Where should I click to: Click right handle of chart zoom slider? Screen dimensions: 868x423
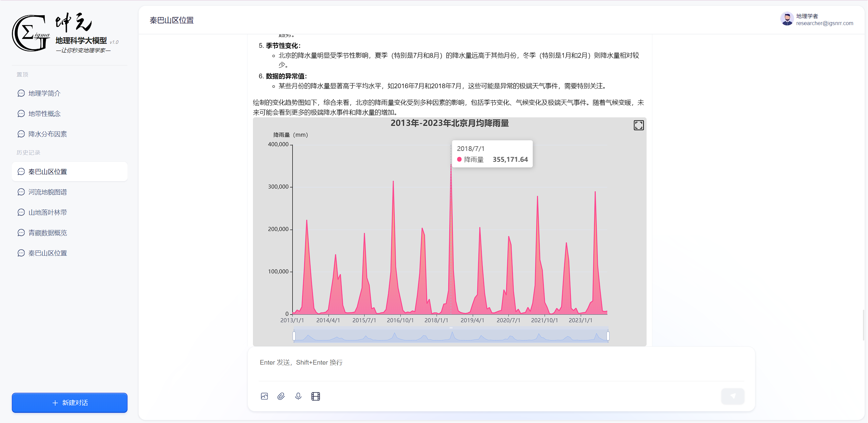(608, 336)
